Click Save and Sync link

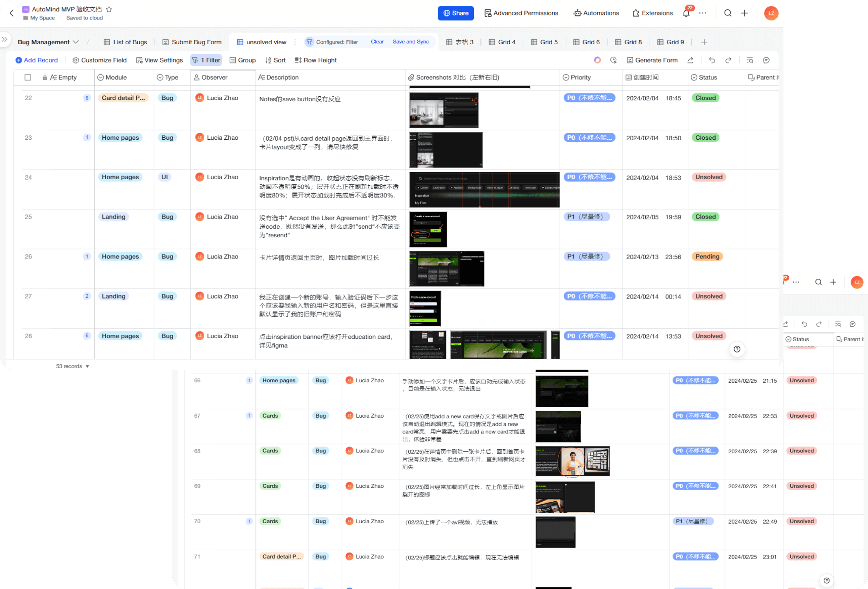(x=410, y=42)
